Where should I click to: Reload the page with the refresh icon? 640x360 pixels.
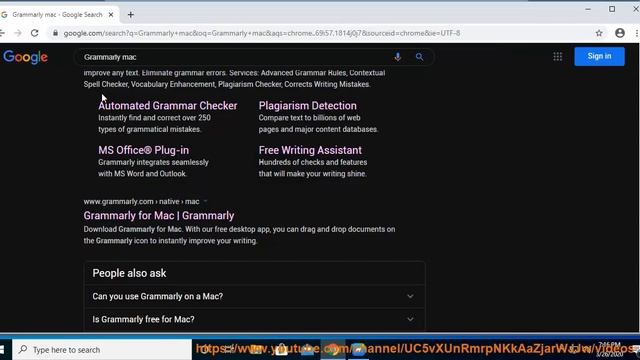35,33
